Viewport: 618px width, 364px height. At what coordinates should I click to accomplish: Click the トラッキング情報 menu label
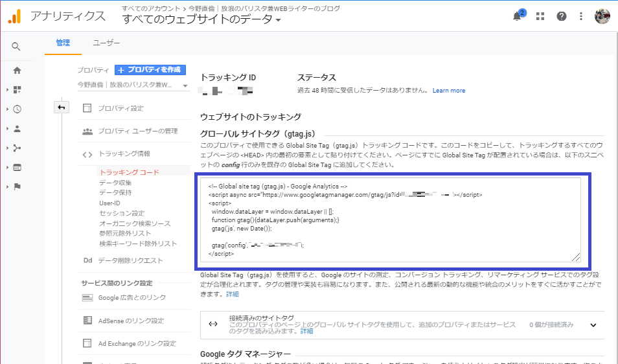coord(124,154)
